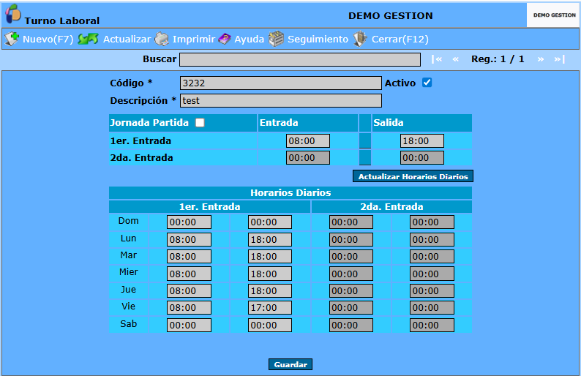The height and width of the screenshot is (376, 581).
Task: Select the Nuevo(F7) menu label
Action: coord(48,39)
